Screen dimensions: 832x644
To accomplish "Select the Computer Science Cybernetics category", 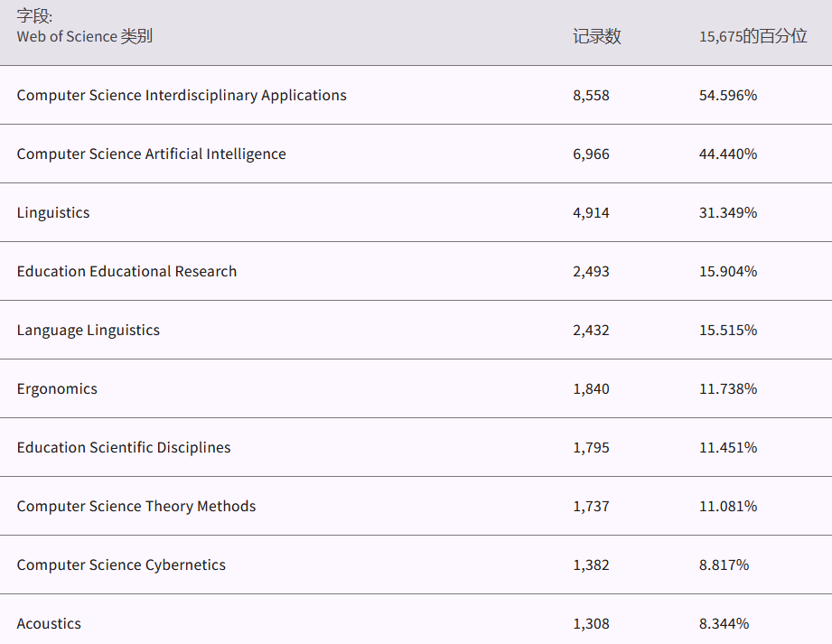I will [121, 565].
